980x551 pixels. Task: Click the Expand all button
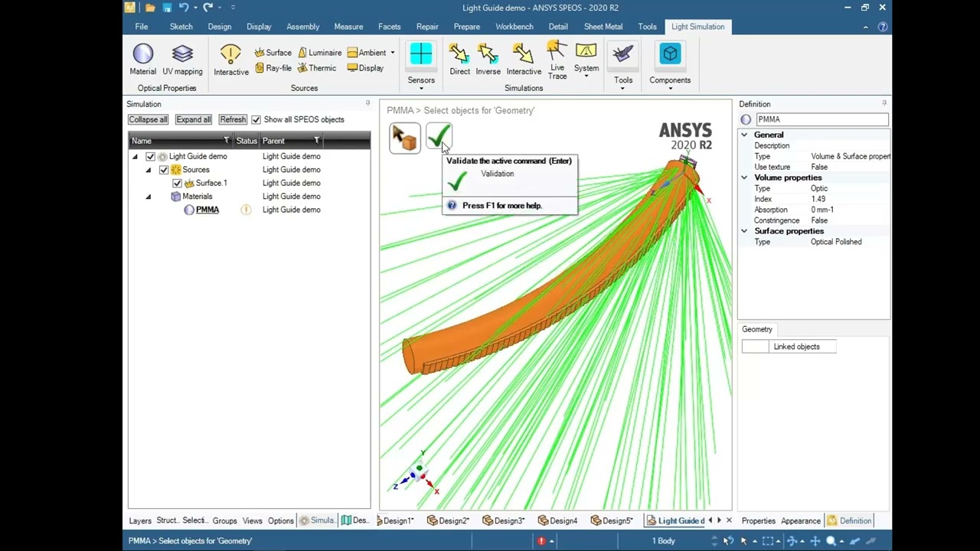(x=193, y=119)
